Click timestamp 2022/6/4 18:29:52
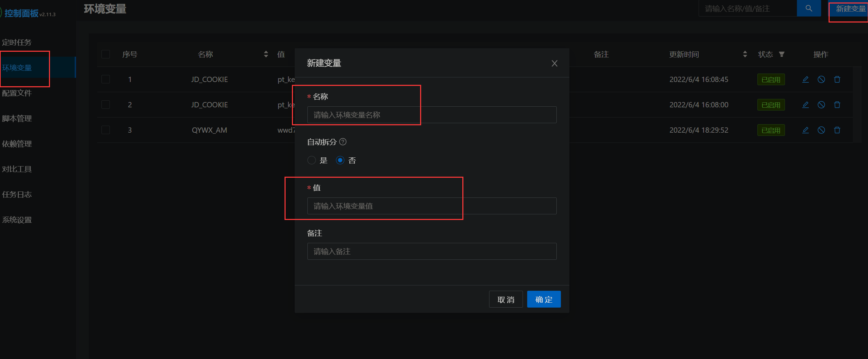This screenshot has height=359, width=868. [699, 130]
